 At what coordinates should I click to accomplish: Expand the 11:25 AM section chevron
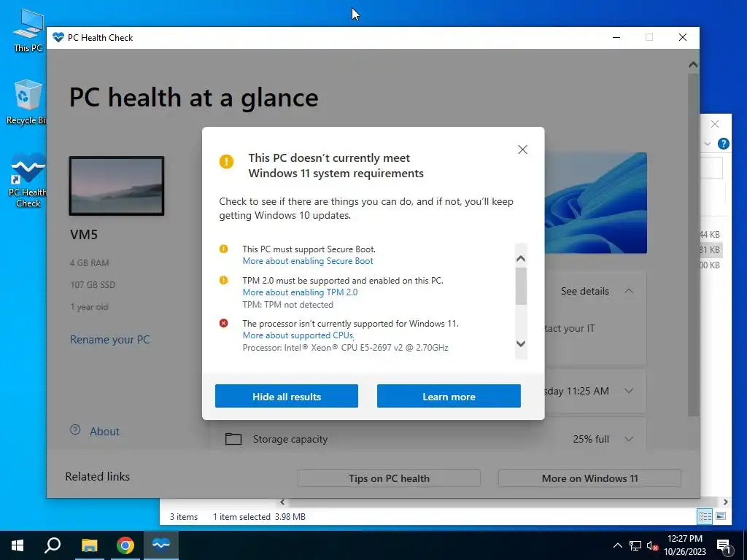[629, 391]
